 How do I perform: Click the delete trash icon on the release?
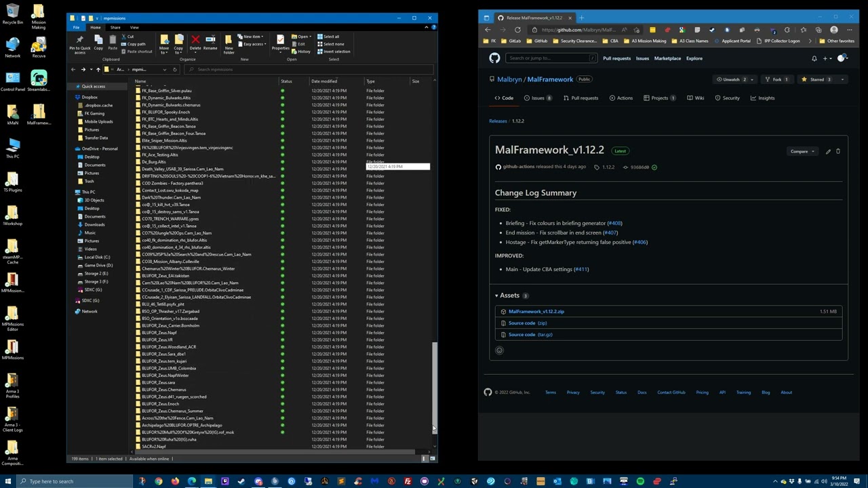pos(837,151)
